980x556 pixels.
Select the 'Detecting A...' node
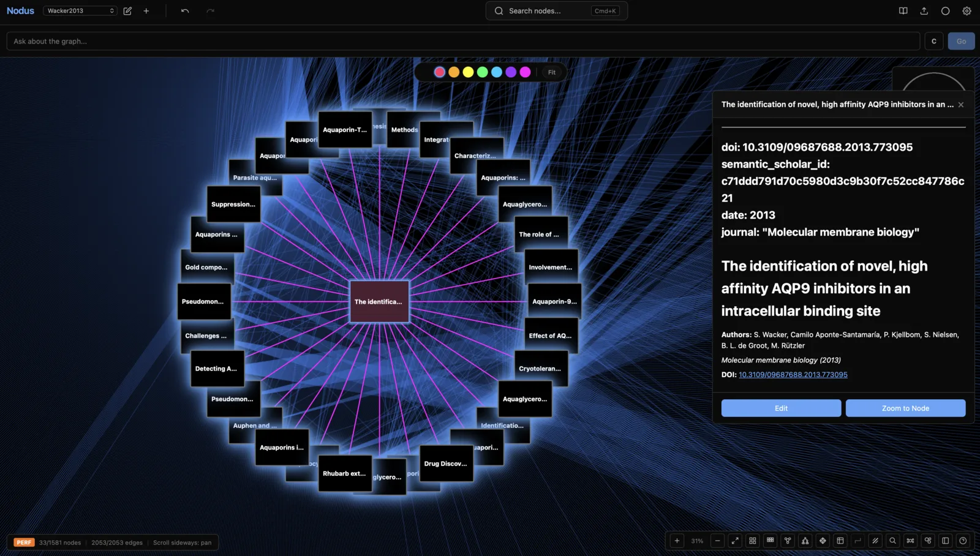tap(217, 369)
